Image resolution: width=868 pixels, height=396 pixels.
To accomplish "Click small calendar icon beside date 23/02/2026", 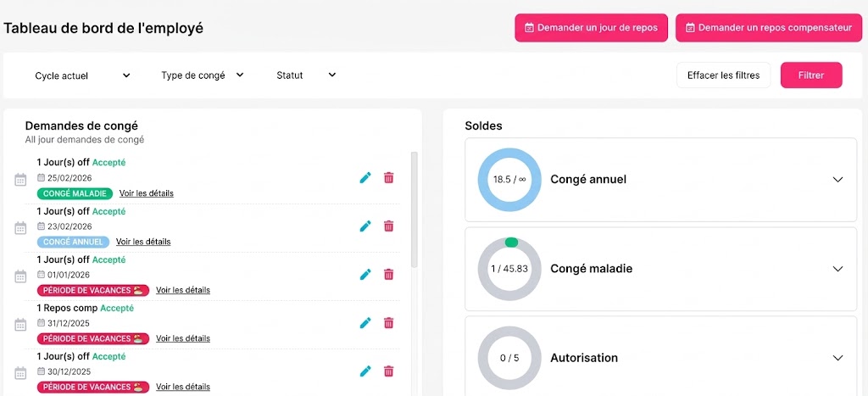I will click(x=41, y=226).
